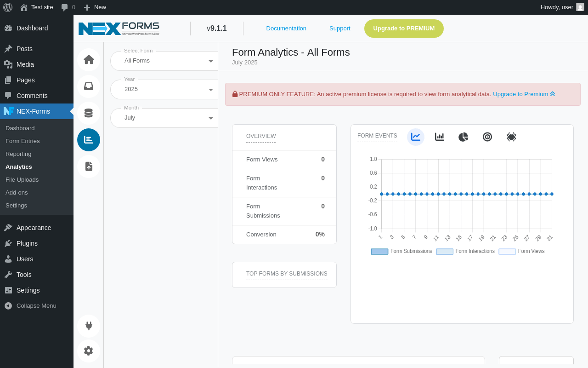Click the user avatar in admin bar

tap(580, 7)
